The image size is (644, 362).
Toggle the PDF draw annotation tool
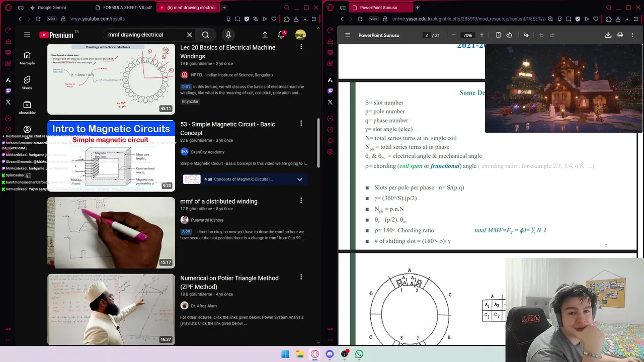point(526,35)
